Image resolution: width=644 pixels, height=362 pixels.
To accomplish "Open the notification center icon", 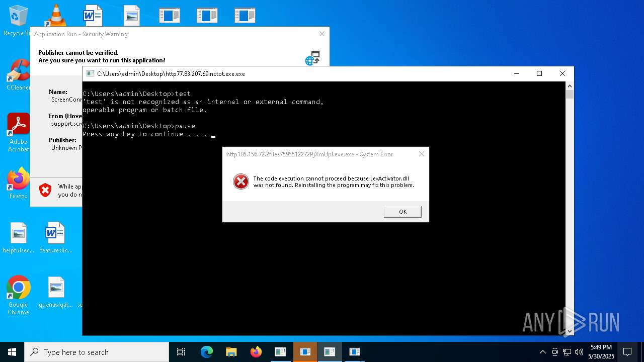I will click(627, 352).
